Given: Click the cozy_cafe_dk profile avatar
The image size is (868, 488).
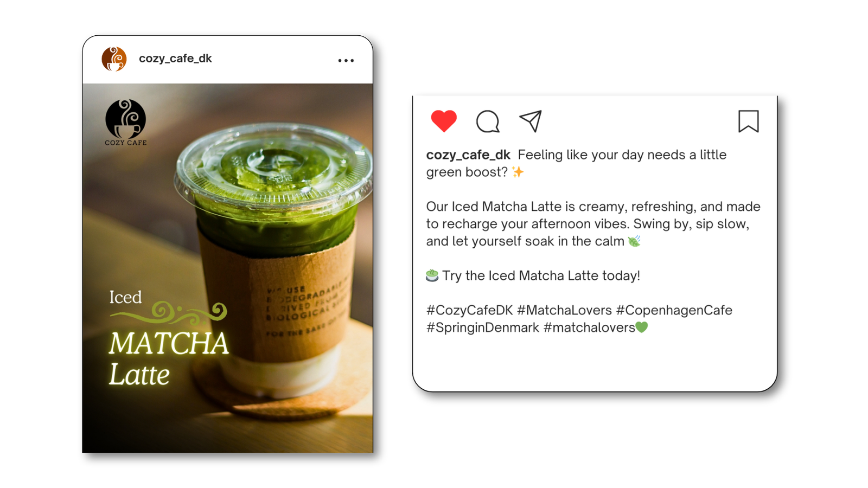Looking at the screenshot, I should click(x=114, y=59).
